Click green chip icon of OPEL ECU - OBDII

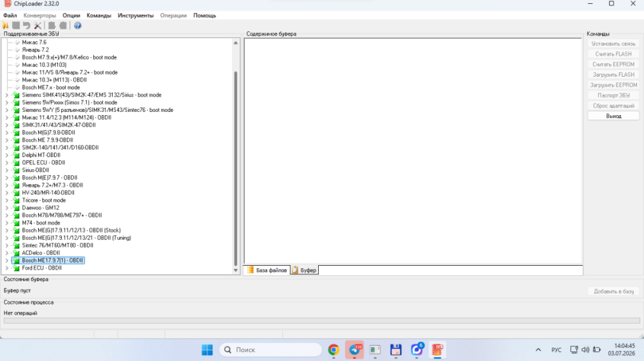(x=17, y=162)
